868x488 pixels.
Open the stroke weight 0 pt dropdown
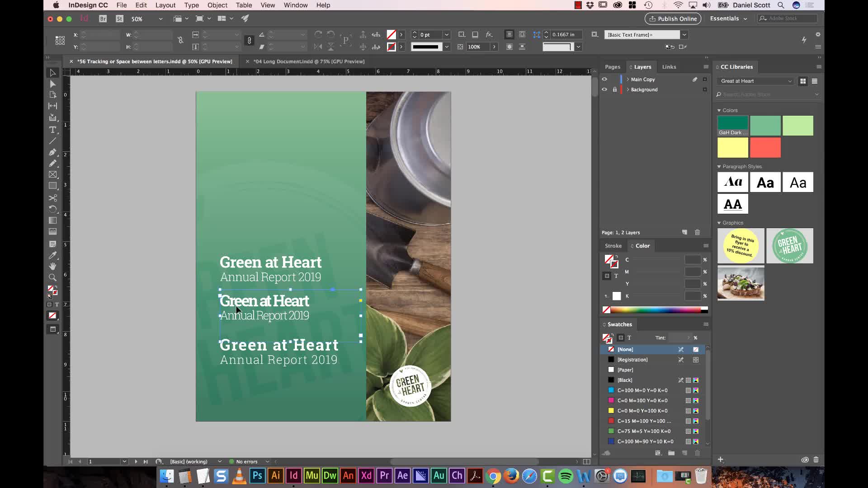click(447, 35)
